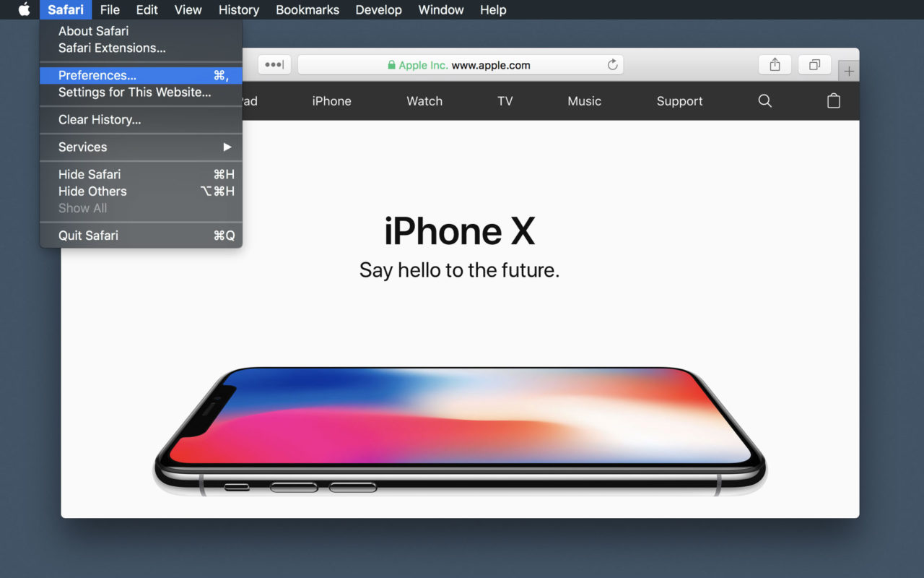
Task: Select Clear History…
Action: [x=141, y=120]
